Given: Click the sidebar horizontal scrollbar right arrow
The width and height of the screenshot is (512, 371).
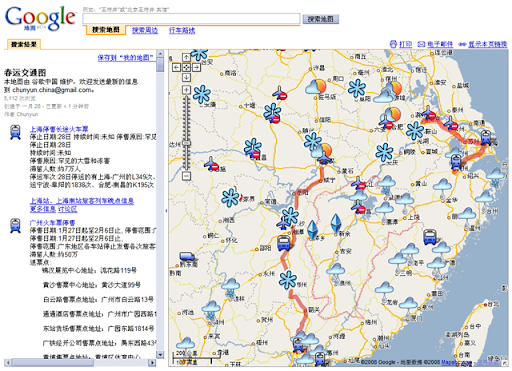Looking at the screenshot, I should pos(152,362).
